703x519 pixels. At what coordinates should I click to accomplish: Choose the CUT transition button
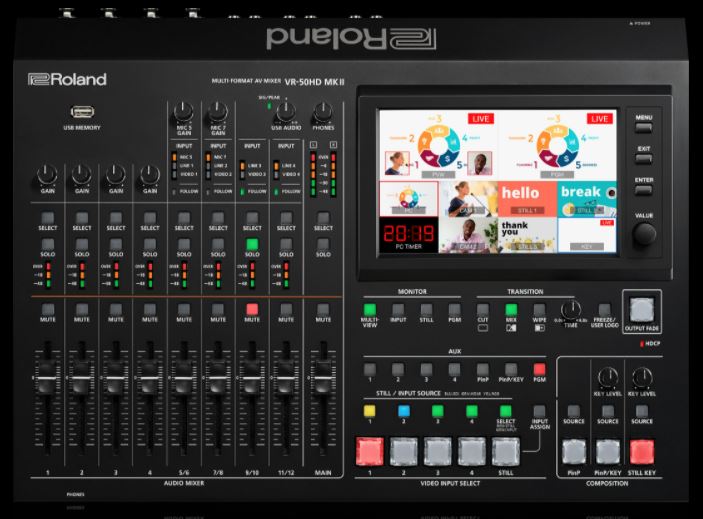coord(483,309)
